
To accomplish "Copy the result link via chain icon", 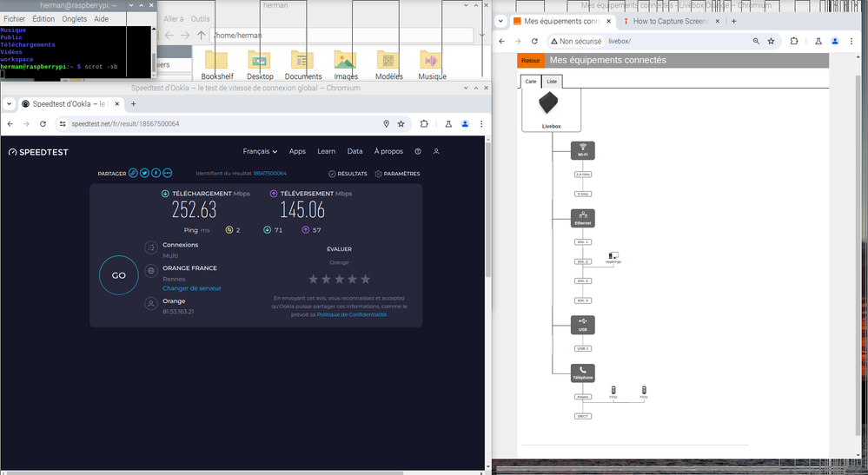I will (133, 173).
